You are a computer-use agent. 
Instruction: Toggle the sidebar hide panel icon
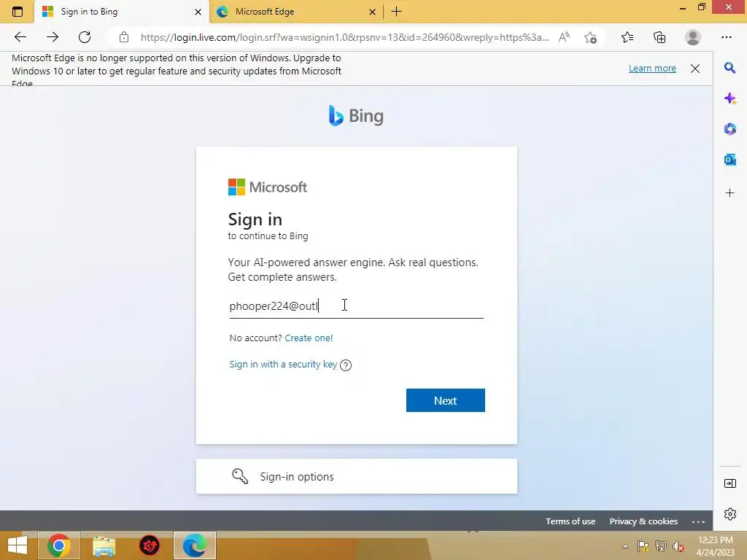pyautogui.click(x=729, y=484)
